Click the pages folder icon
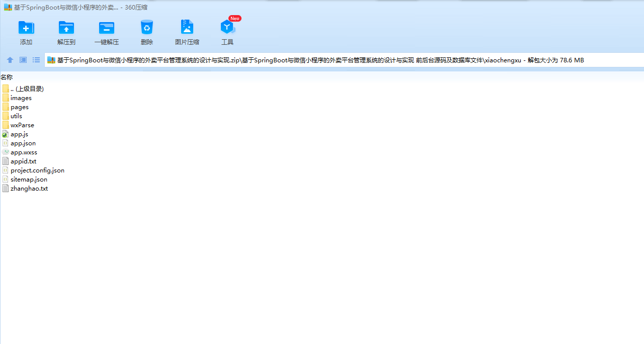The width and height of the screenshot is (644, 344). [x=6, y=107]
